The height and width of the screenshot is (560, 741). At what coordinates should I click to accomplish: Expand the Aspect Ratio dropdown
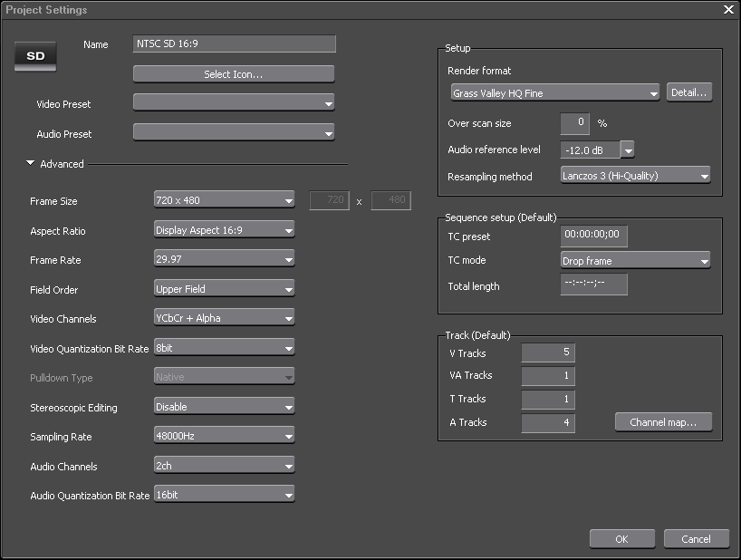tap(225, 230)
